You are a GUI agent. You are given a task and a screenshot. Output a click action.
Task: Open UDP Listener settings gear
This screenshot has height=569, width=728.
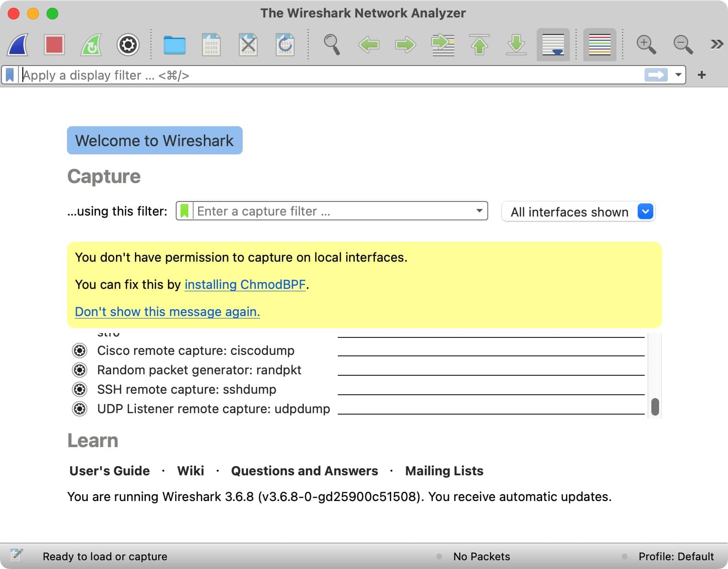(x=80, y=409)
